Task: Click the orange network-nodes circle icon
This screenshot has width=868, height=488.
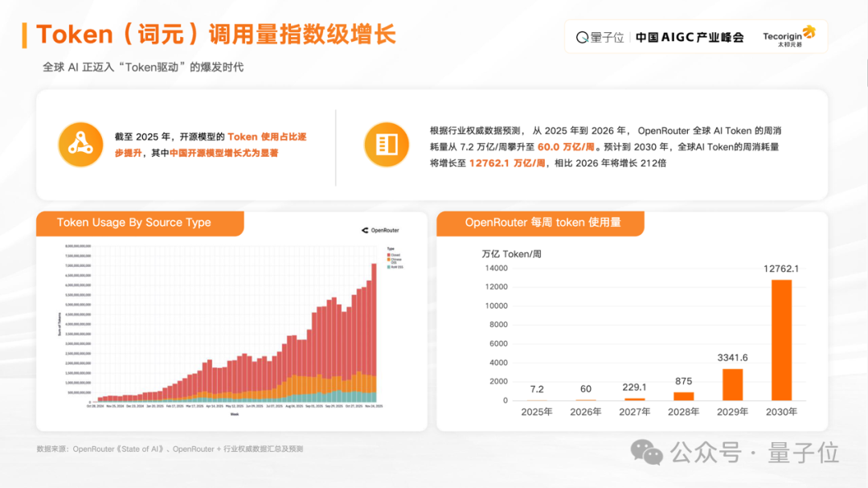Action: [81, 145]
